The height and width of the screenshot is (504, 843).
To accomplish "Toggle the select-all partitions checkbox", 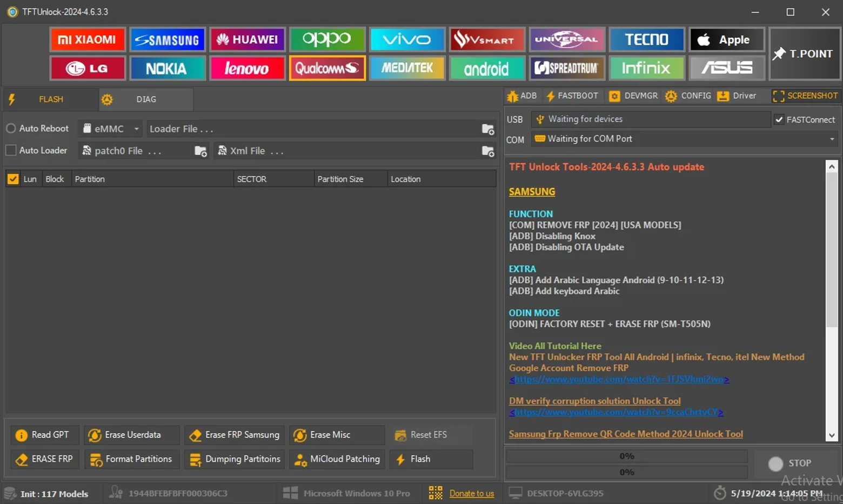I will (x=13, y=179).
